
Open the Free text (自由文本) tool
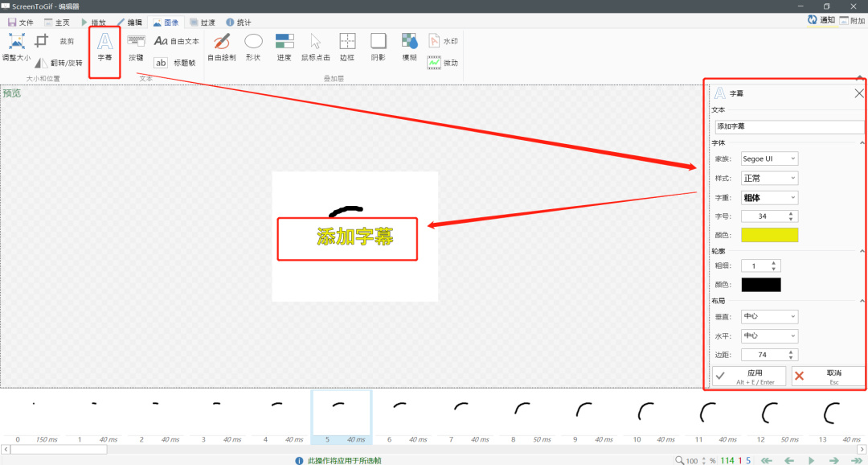[177, 41]
